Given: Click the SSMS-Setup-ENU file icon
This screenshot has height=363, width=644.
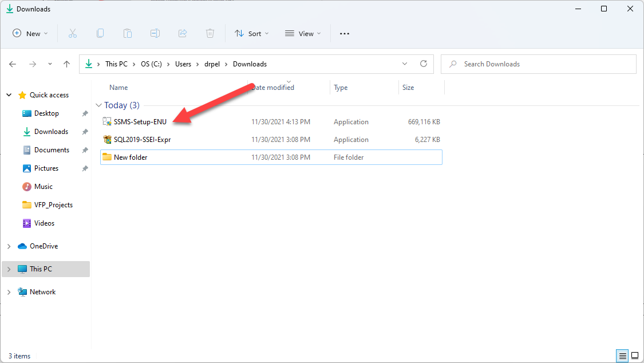Looking at the screenshot, I should click(x=107, y=121).
